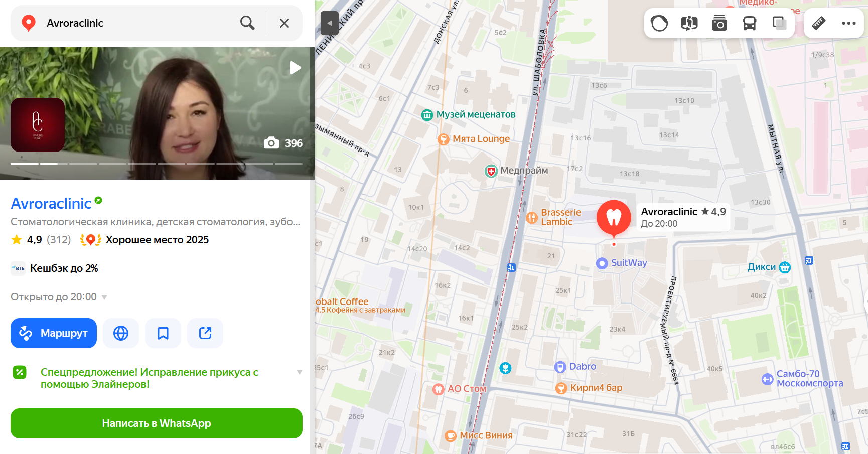The width and height of the screenshot is (868, 454).
Task: Toggle the traffic layer icon
Action: [x=659, y=23]
